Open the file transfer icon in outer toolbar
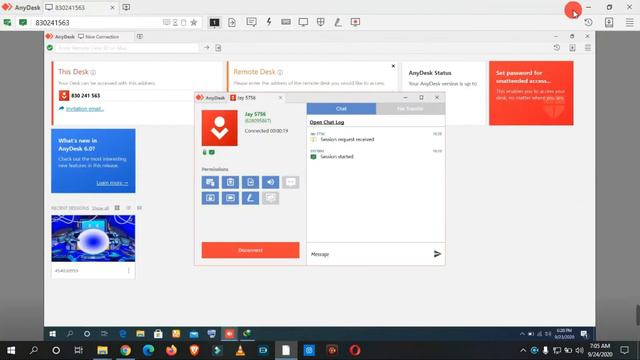This screenshot has height=360, width=640. point(232,22)
